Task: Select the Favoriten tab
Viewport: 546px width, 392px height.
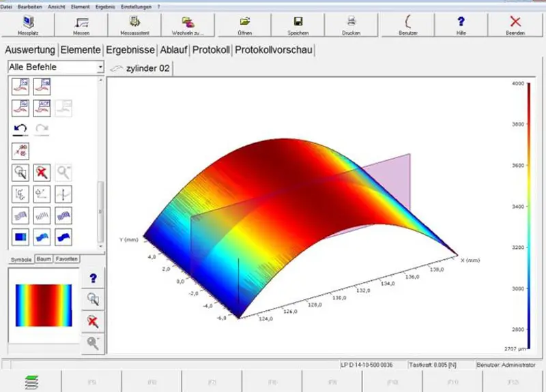Action: [67, 259]
